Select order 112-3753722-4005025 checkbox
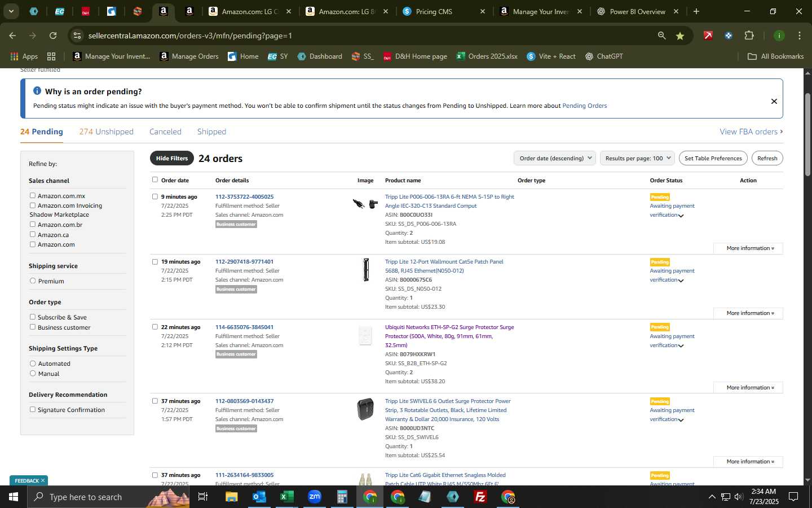The image size is (812, 508). coord(155,196)
